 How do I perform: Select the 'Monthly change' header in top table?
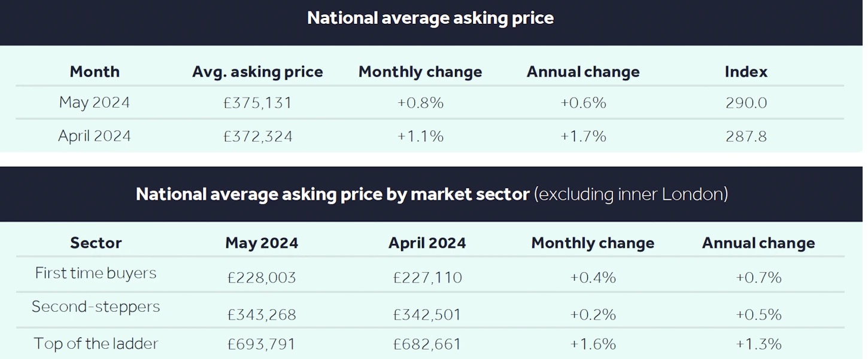point(420,72)
